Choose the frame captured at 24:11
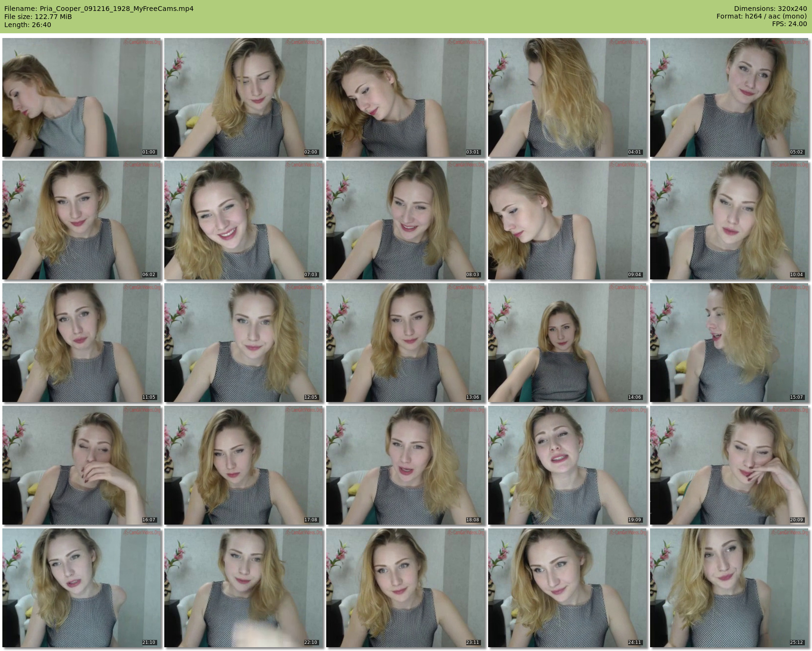The image size is (812, 651). pyautogui.click(x=568, y=588)
